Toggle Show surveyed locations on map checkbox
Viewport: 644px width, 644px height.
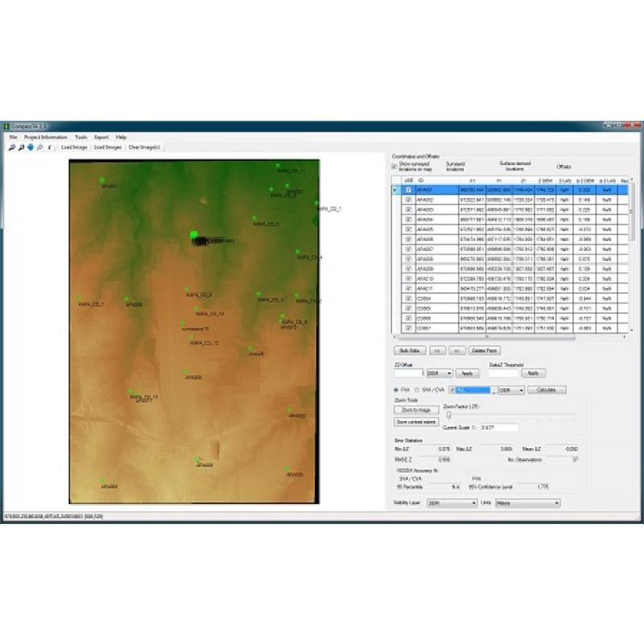click(x=394, y=167)
